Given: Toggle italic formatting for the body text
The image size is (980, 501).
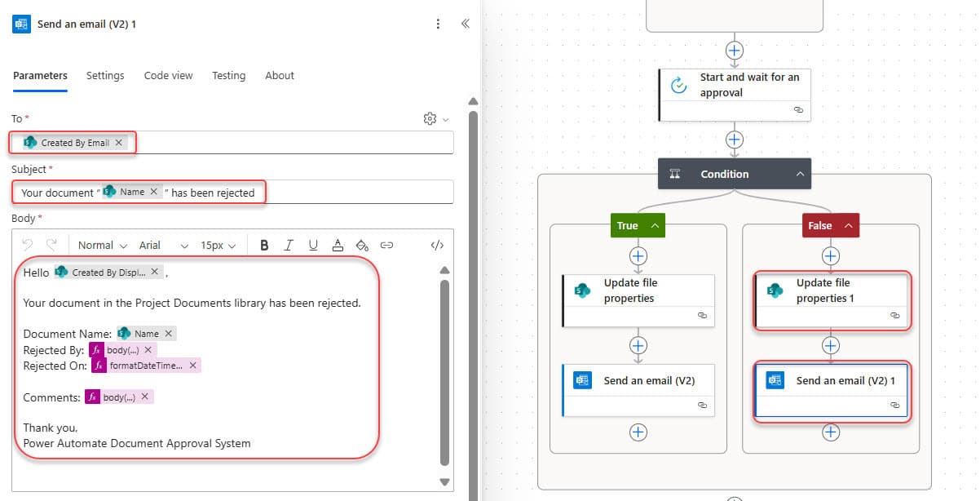Looking at the screenshot, I should point(287,245).
